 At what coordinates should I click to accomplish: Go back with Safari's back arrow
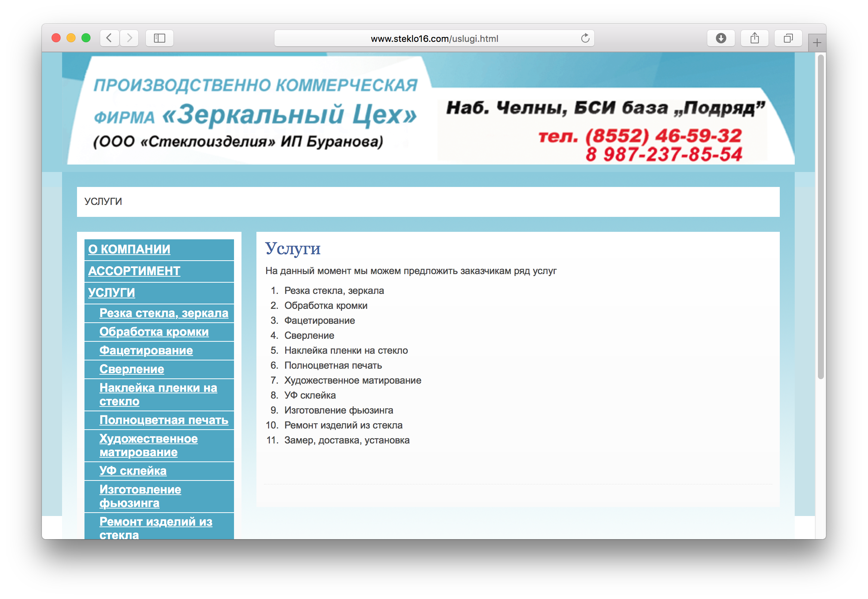pos(110,38)
